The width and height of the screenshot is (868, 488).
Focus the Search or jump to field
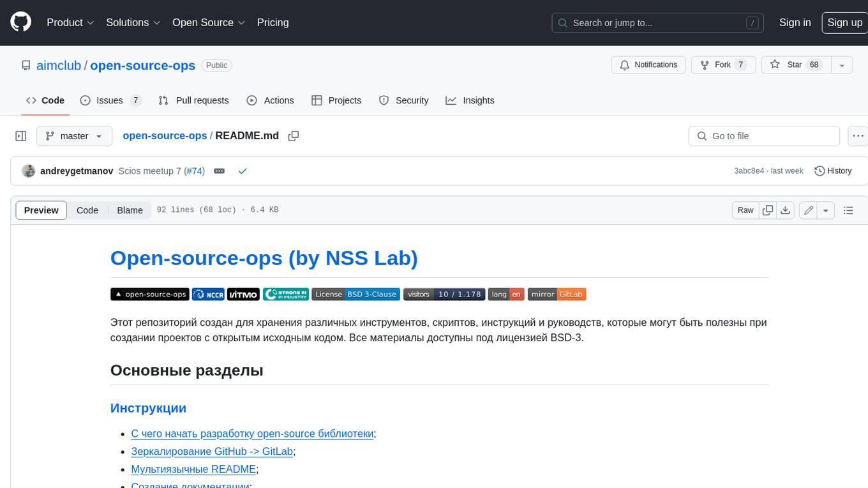pos(657,22)
